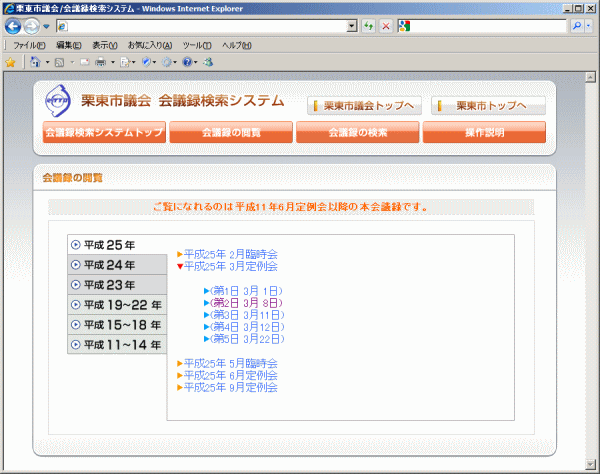Image resolution: width=600 pixels, height=474 pixels.
Task: Select the 平成15~18年 year tab
Action: tap(117, 325)
